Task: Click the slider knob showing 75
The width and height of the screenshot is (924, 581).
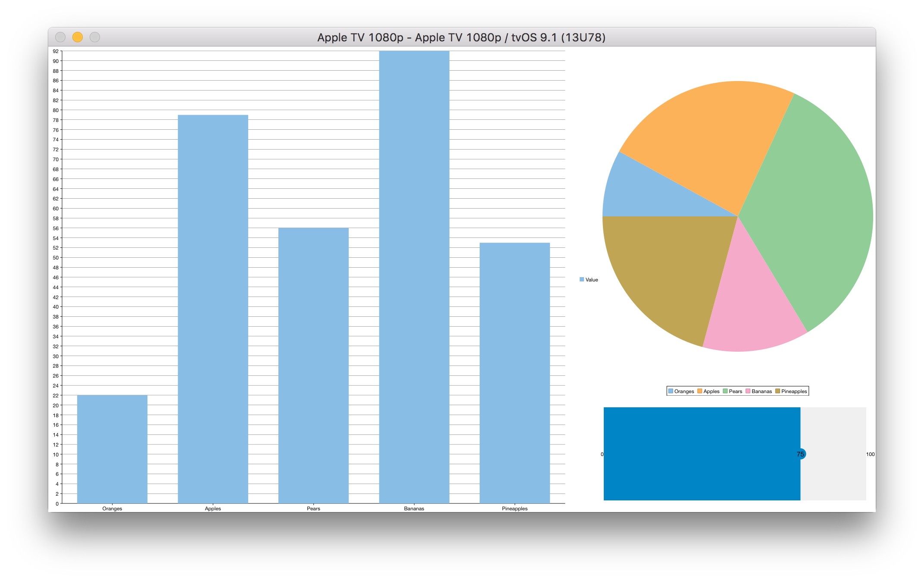Action: [801, 454]
